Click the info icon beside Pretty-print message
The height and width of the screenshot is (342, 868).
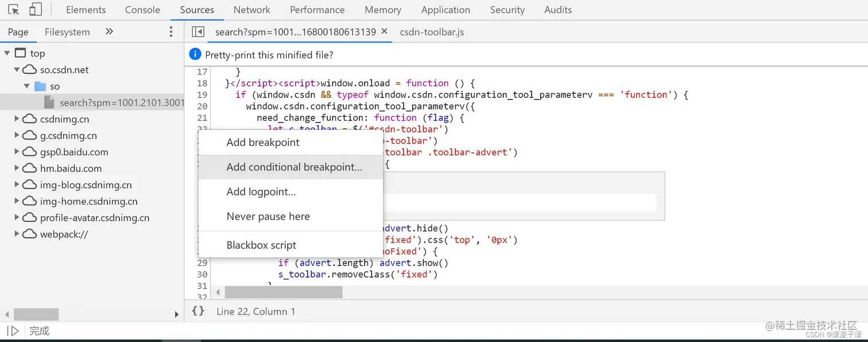pos(195,55)
